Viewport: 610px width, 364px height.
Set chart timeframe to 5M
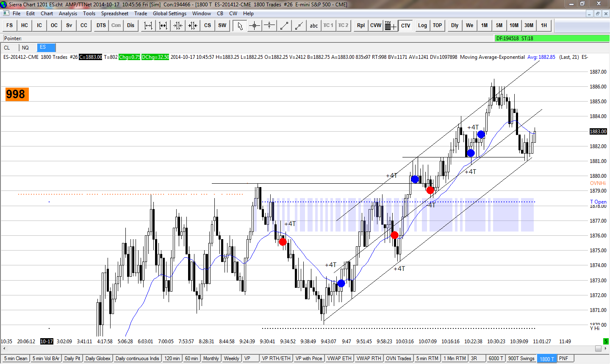(x=499, y=25)
